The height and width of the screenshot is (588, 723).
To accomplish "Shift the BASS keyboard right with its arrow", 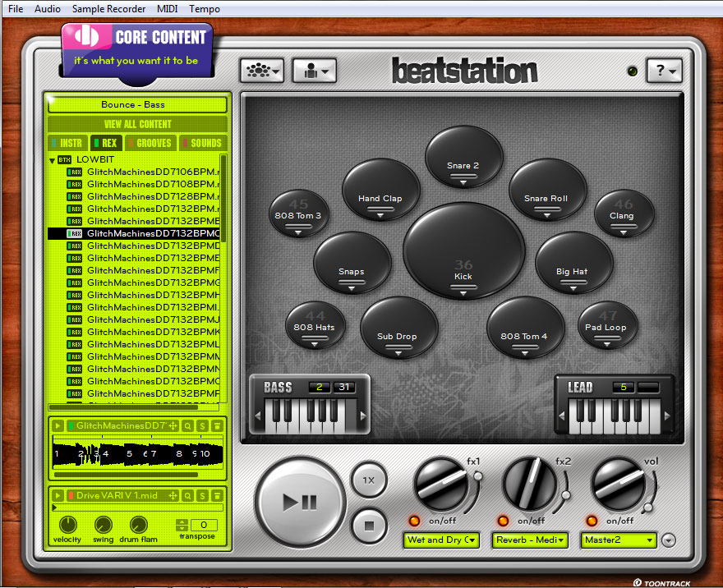I will point(363,416).
